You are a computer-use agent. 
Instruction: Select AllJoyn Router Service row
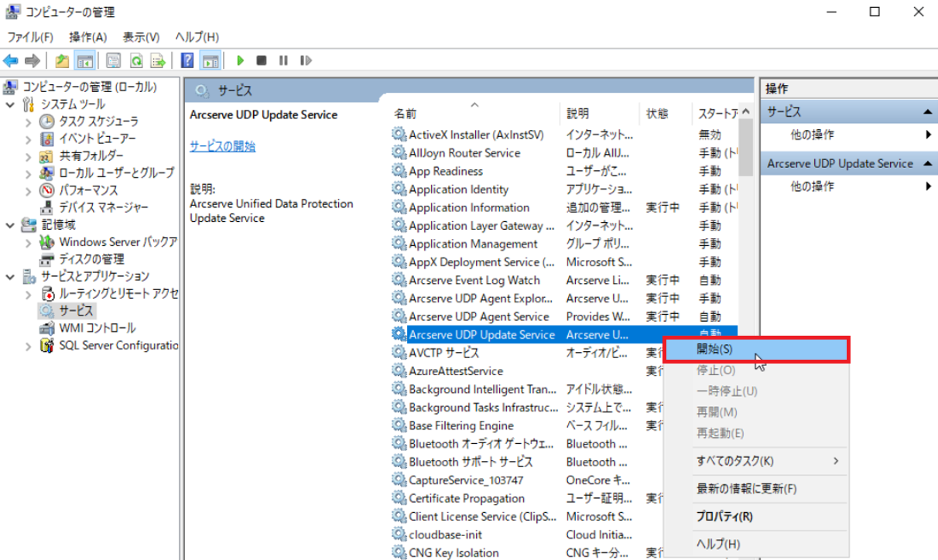pos(565,153)
